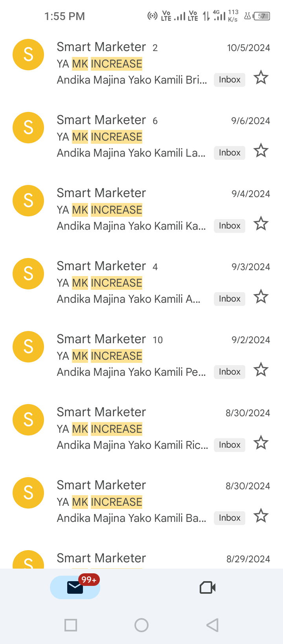Toggle star on the 9/2/2024 email
283x644 pixels.
tap(261, 370)
